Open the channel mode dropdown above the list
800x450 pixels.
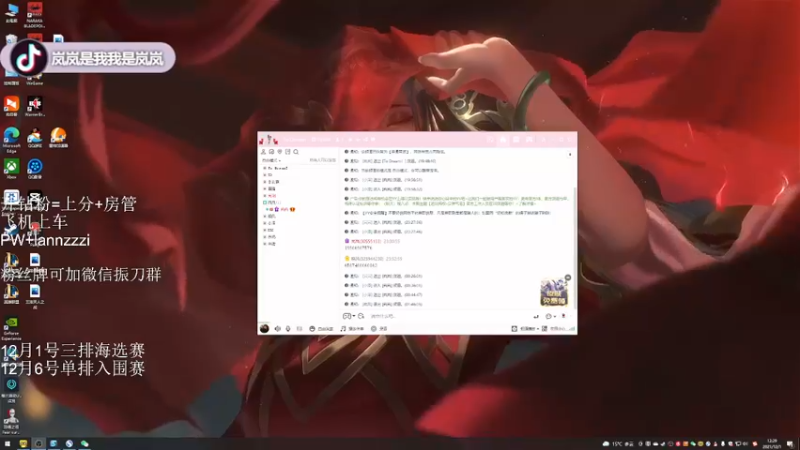coord(271,160)
